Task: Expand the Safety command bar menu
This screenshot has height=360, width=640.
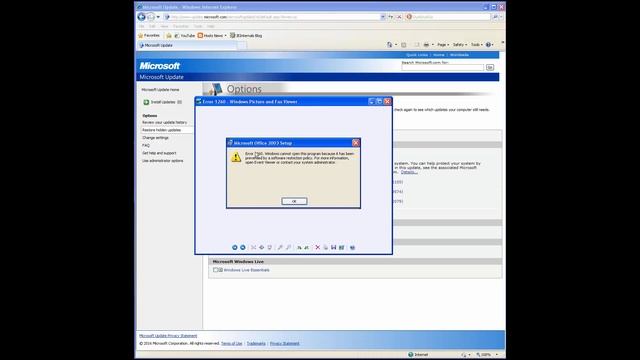Action: (x=460, y=44)
